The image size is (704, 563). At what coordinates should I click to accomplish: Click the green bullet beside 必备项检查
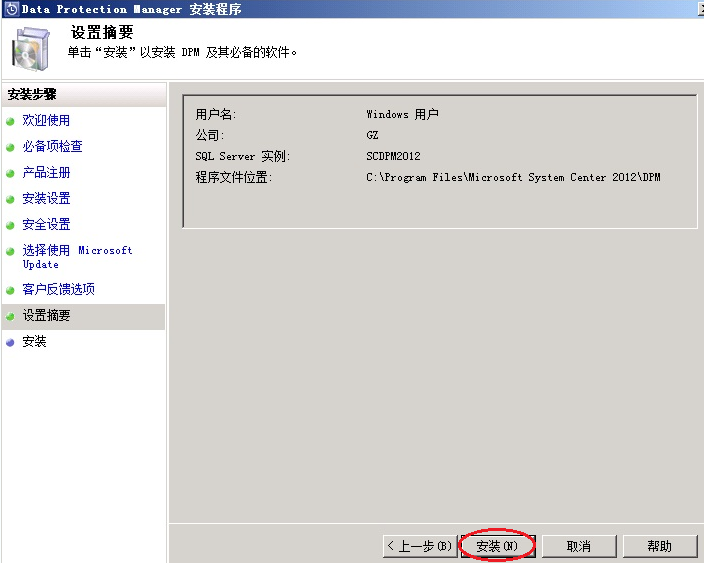tap(10, 147)
